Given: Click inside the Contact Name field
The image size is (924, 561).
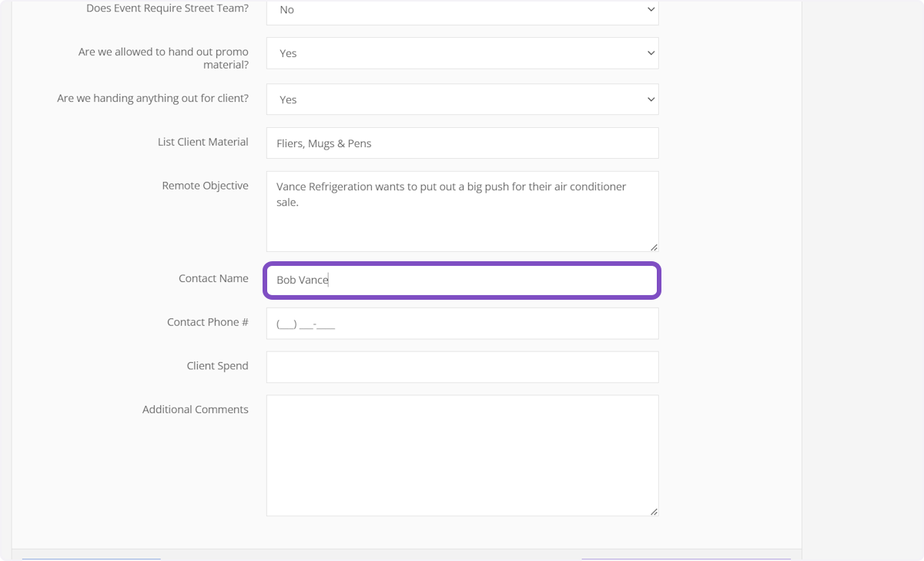Looking at the screenshot, I should (462, 280).
